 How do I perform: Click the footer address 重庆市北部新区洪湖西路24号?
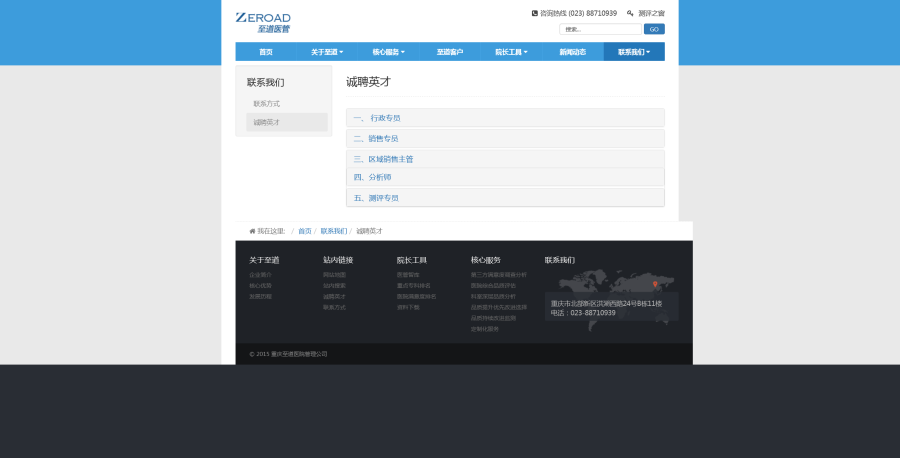click(607, 304)
